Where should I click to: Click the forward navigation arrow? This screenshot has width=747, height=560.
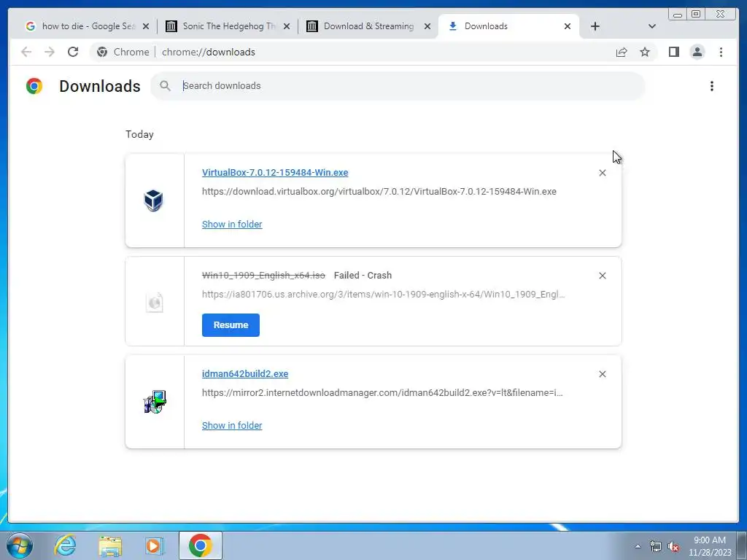(x=50, y=52)
